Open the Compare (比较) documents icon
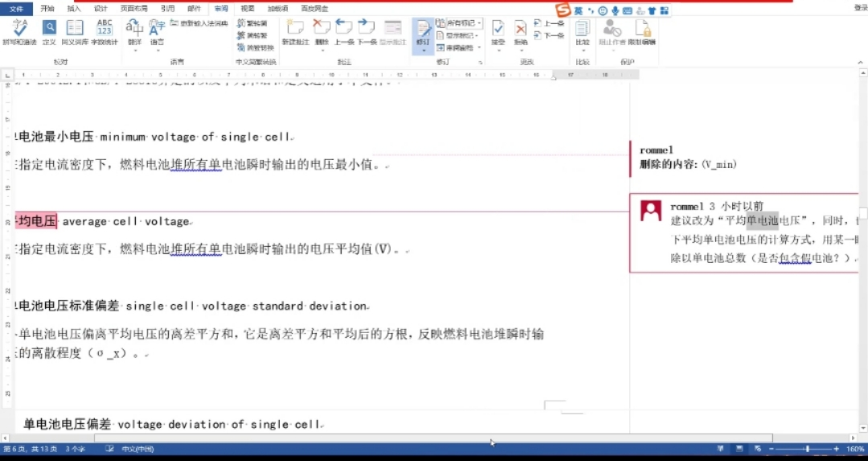Image resolution: width=868 pixels, height=461 pixels. (583, 31)
